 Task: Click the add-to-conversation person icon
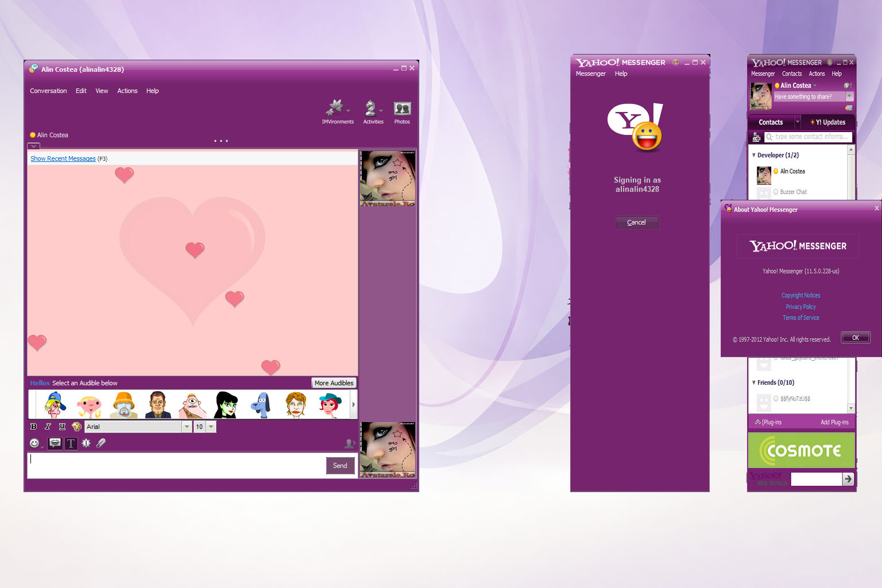(x=349, y=443)
